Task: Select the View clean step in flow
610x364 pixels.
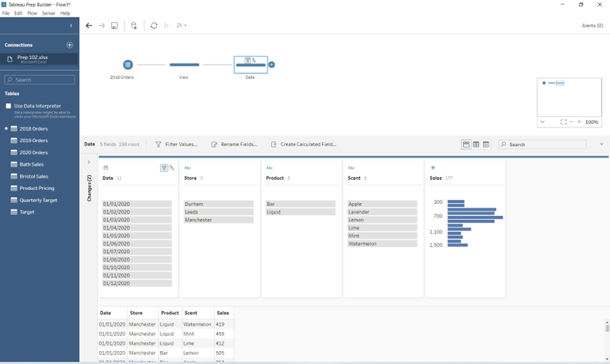Action: pyautogui.click(x=184, y=64)
